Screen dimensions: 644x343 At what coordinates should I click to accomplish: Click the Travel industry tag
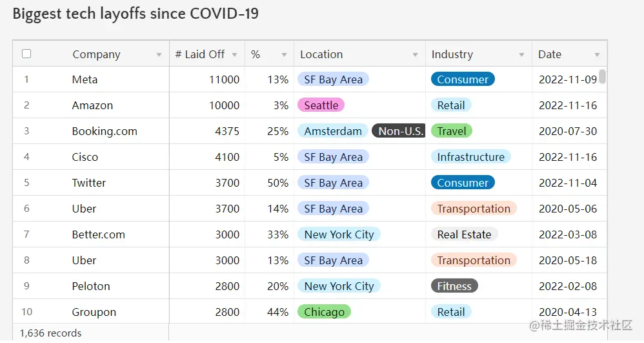point(451,131)
